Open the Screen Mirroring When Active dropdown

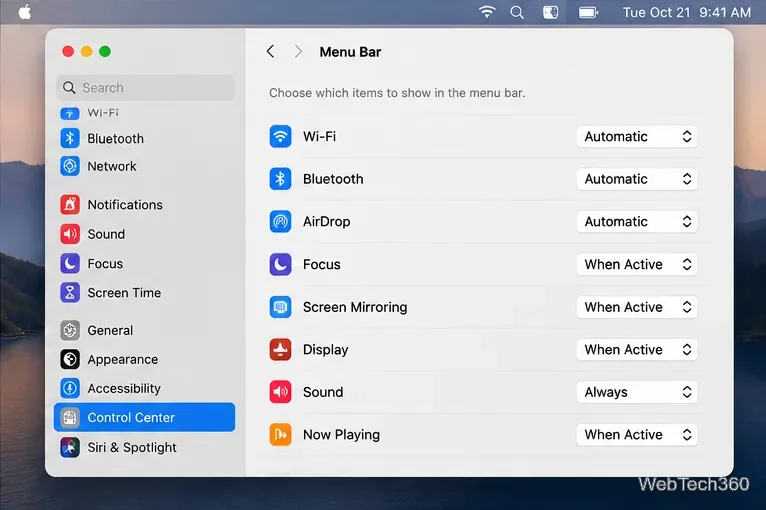637,307
